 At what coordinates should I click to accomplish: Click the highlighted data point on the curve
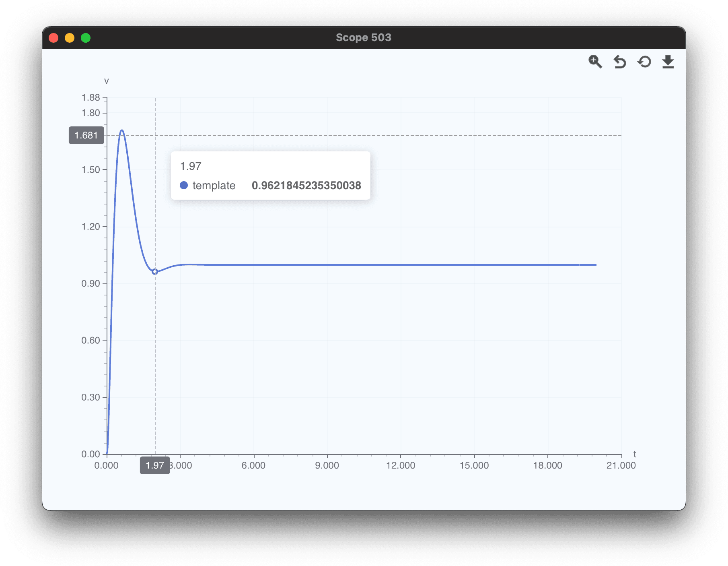155,272
